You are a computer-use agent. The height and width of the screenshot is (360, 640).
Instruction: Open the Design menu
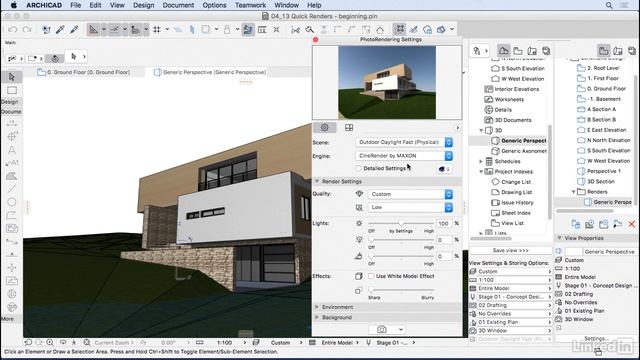point(144,5)
